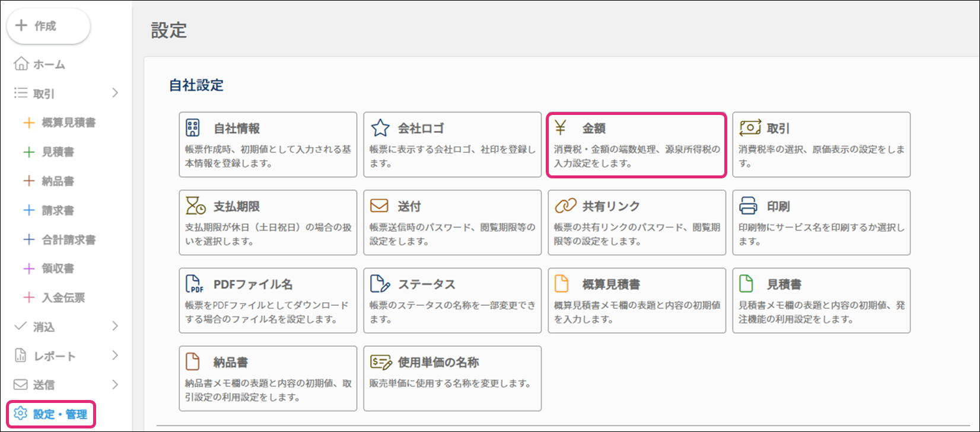Expand the レポート sidebar section chevron

coord(115,356)
